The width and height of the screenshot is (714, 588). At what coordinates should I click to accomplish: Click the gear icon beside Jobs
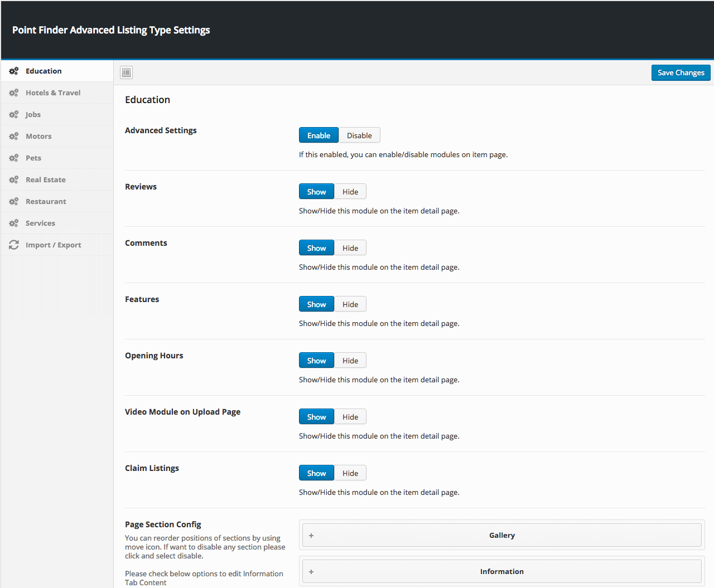(13, 114)
